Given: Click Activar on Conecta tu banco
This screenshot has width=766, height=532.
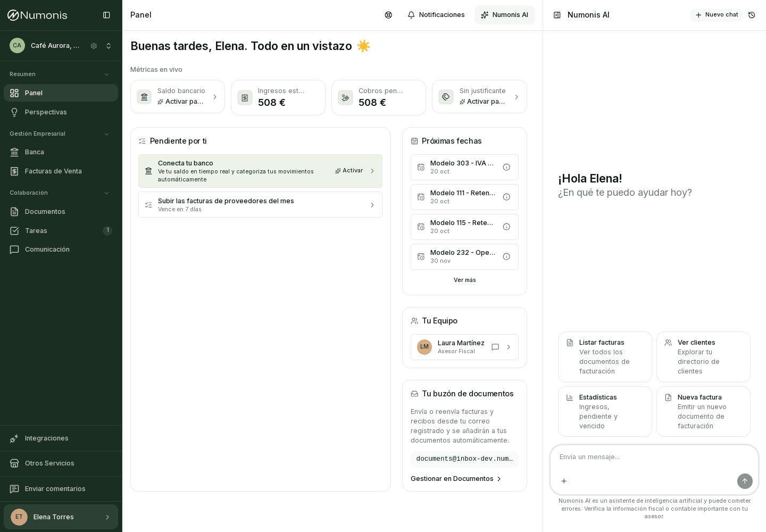Looking at the screenshot, I should click(x=349, y=171).
